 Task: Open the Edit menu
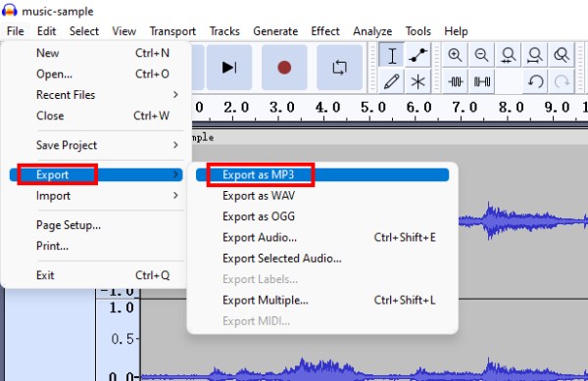46,31
